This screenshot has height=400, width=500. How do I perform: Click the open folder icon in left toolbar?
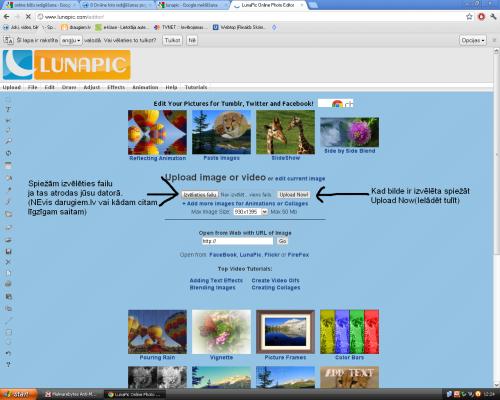[x=8, y=214]
